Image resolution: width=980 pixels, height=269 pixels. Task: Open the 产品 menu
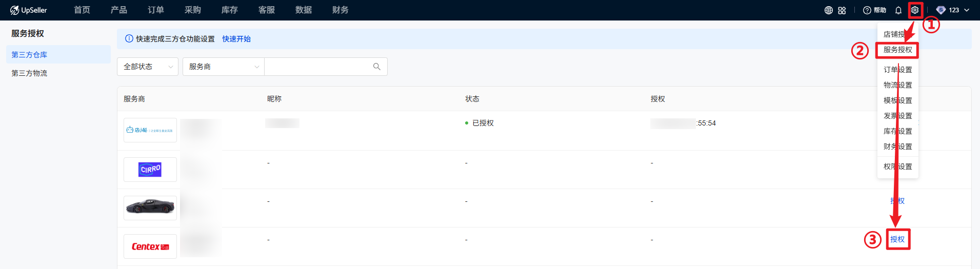point(119,10)
